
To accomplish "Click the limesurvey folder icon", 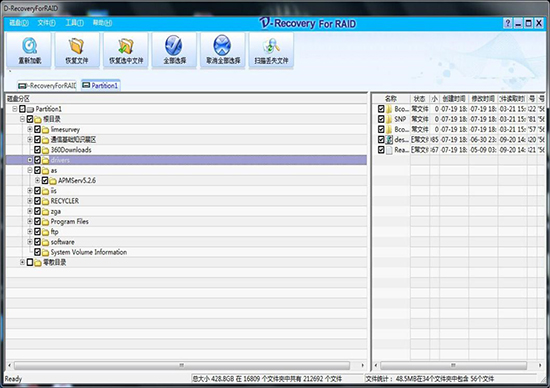I will click(46, 130).
